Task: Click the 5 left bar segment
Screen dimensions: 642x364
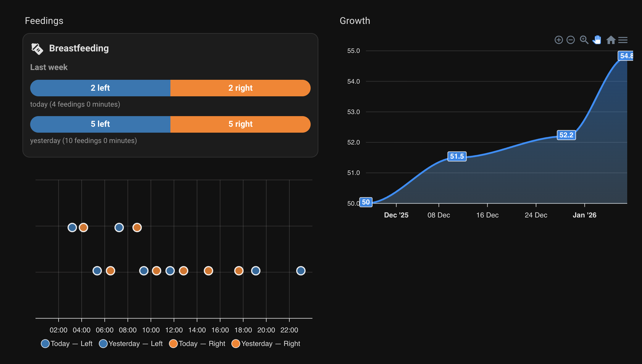Action: [100, 124]
